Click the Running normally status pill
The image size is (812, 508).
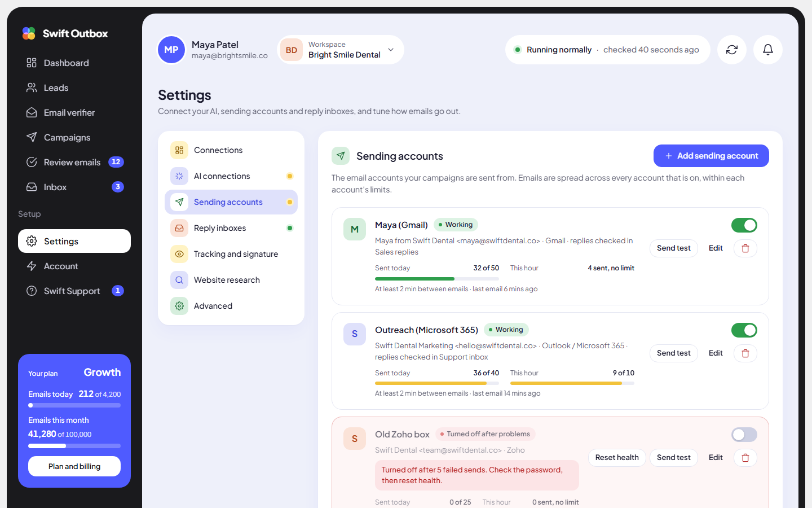608,50
